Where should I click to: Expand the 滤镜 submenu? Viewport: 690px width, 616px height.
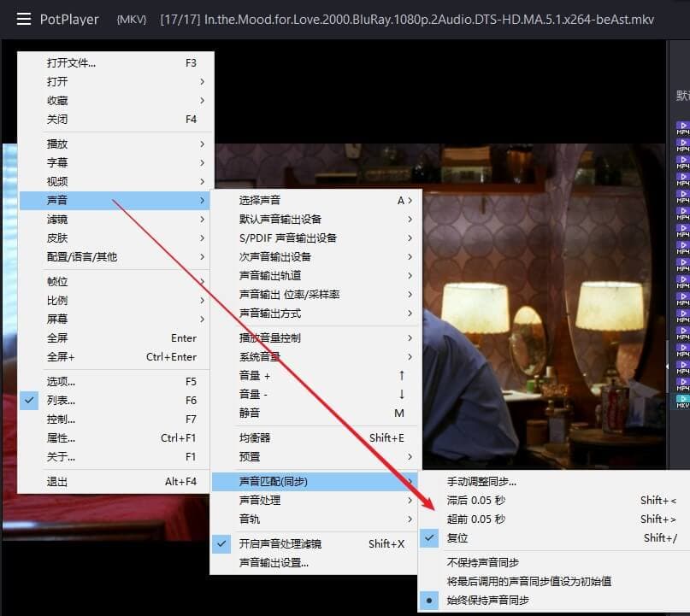coord(60,219)
